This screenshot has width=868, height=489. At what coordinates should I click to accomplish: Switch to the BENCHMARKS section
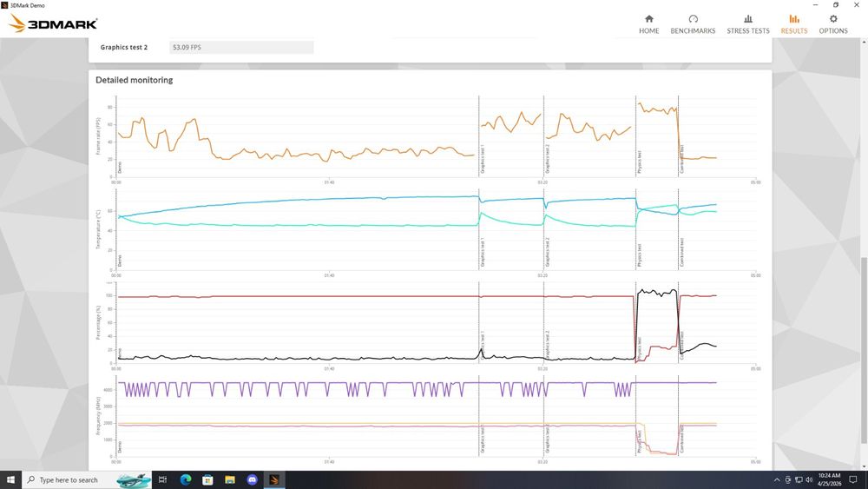[x=693, y=24]
